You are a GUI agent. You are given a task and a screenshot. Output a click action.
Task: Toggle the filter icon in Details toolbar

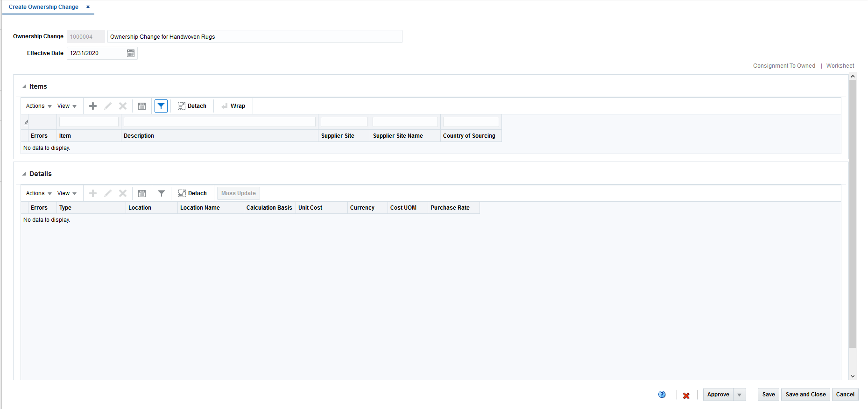click(161, 193)
